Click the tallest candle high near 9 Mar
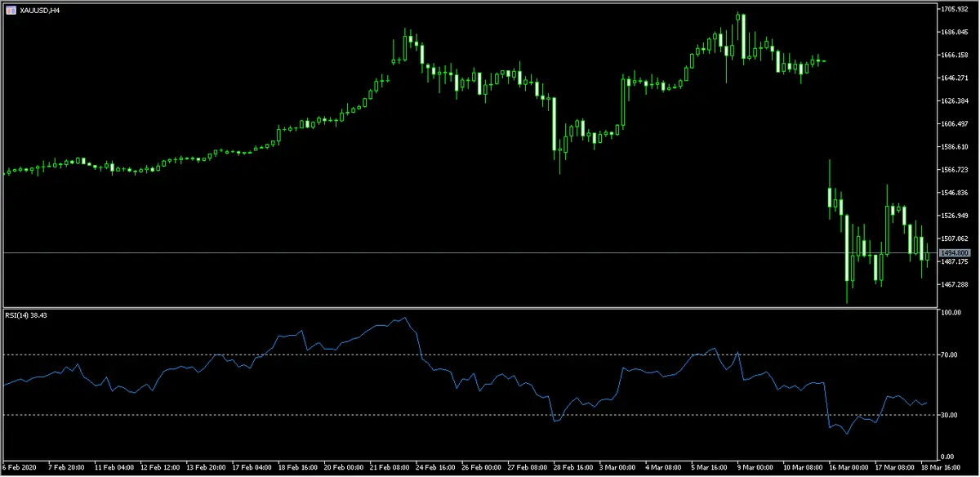This screenshot has width=980, height=477. [737, 15]
